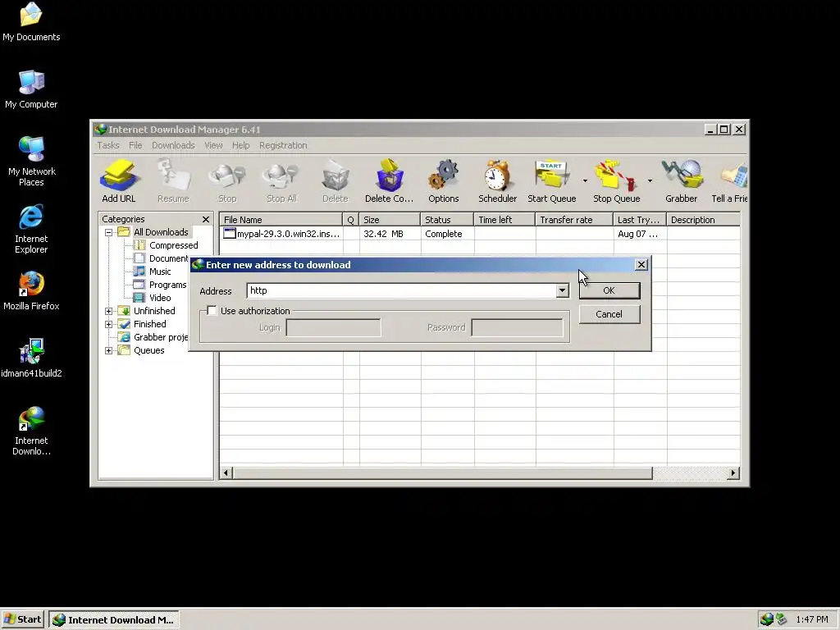Image resolution: width=840 pixels, height=630 pixels.
Task: Sort by Description column header
Action: (x=703, y=220)
